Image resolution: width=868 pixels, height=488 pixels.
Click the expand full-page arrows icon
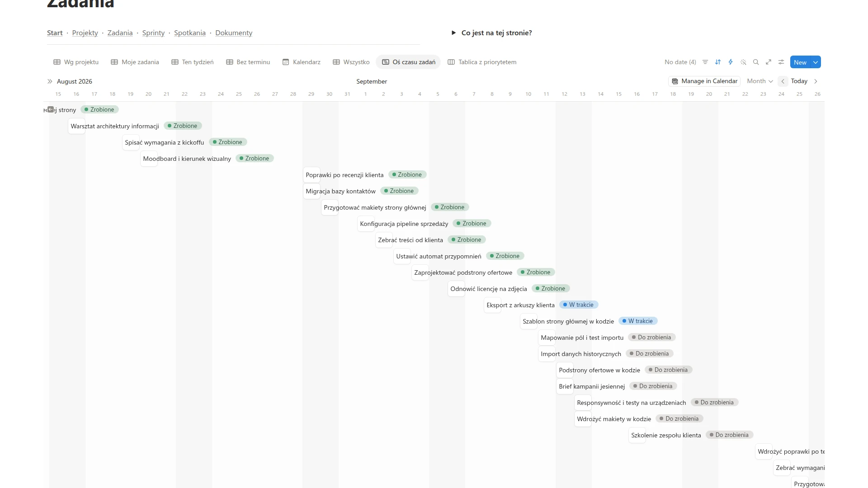coord(769,62)
